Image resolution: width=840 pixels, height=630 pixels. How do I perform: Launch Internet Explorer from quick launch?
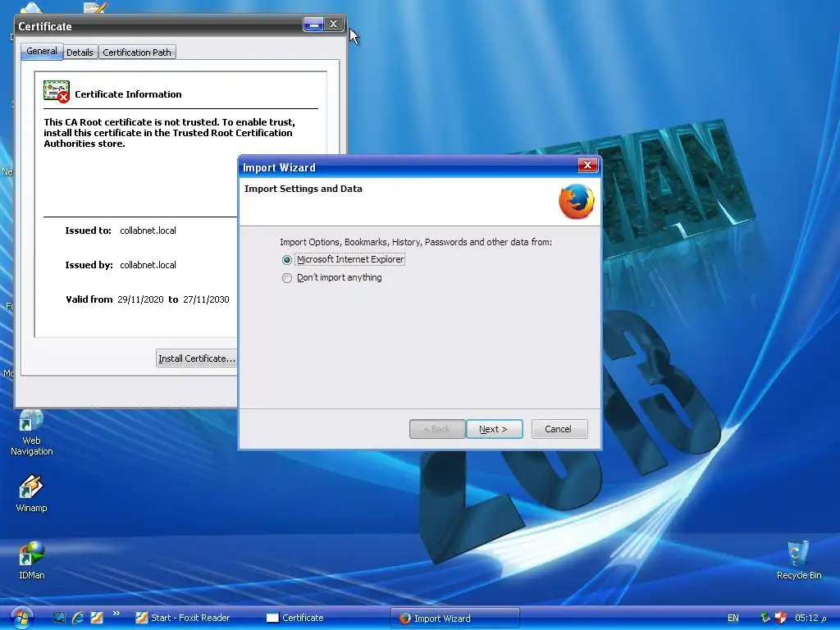[78, 618]
